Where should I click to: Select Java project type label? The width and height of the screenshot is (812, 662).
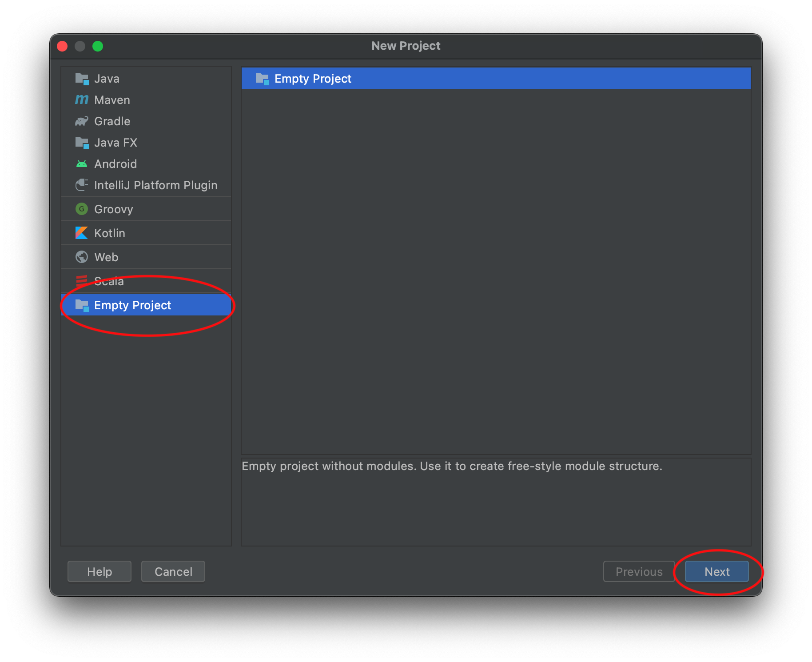107,79
